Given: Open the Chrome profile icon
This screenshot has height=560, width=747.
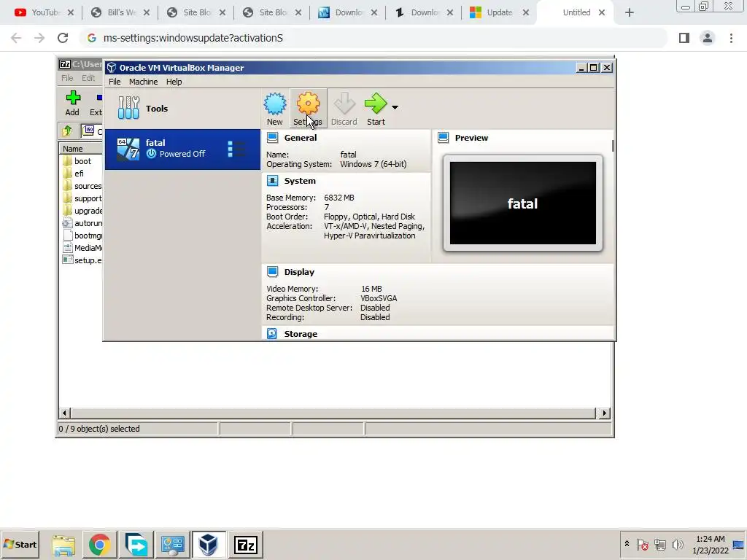Looking at the screenshot, I should pos(708,38).
